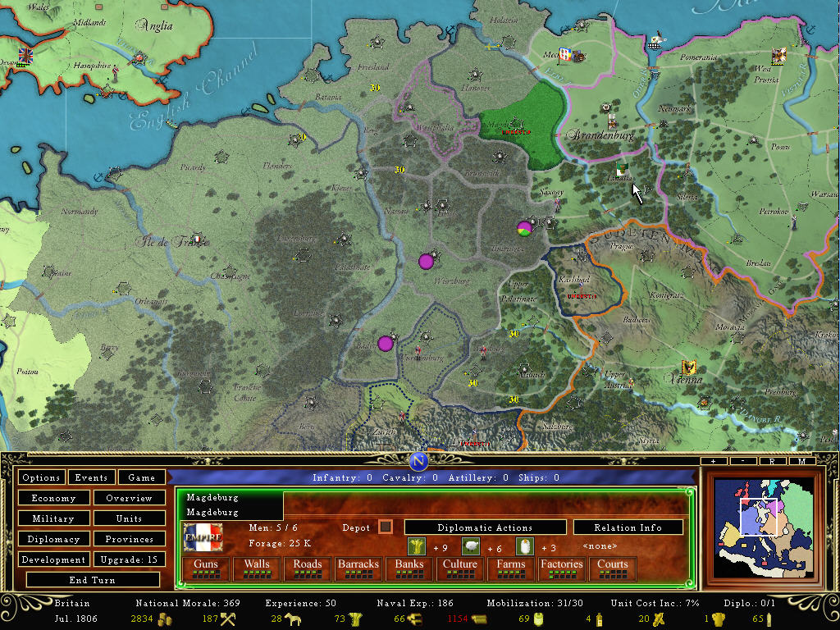Open the Units list

pyautogui.click(x=129, y=518)
